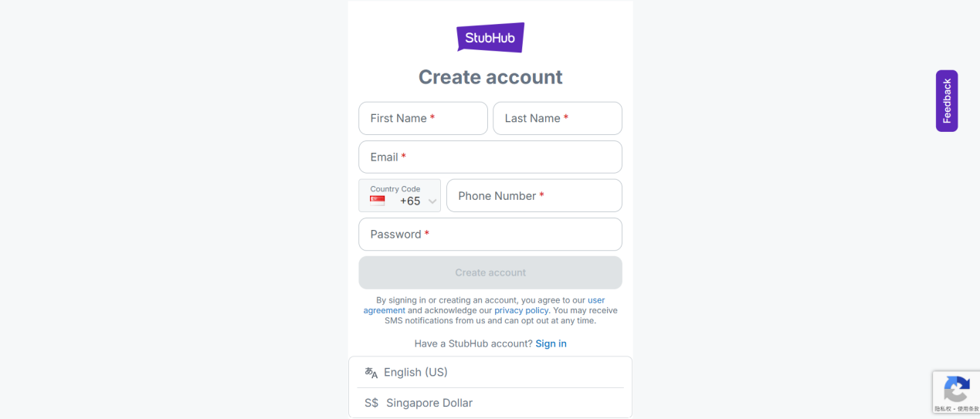Focus the First Name field
The image size is (980, 419).
click(x=422, y=118)
